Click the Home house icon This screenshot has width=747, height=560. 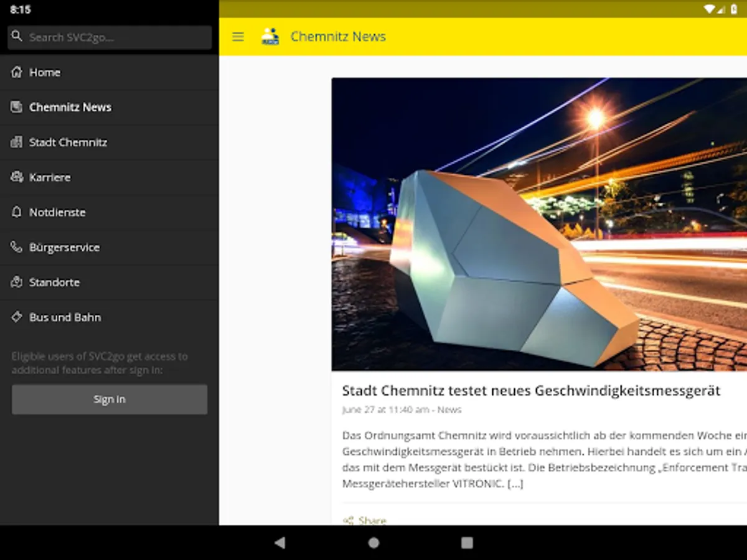point(17,72)
